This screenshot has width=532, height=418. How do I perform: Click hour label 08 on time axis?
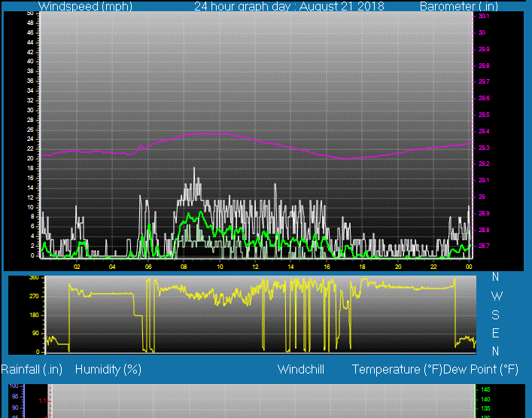(x=184, y=267)
